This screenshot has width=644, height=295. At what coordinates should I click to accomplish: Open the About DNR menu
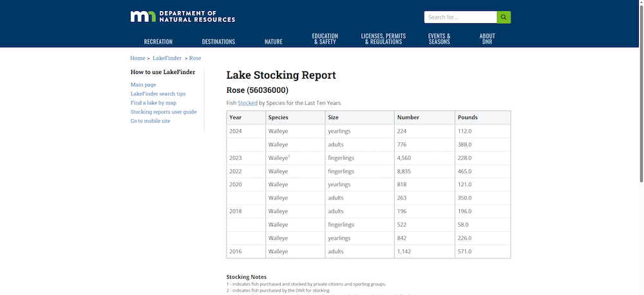point(487,39)
